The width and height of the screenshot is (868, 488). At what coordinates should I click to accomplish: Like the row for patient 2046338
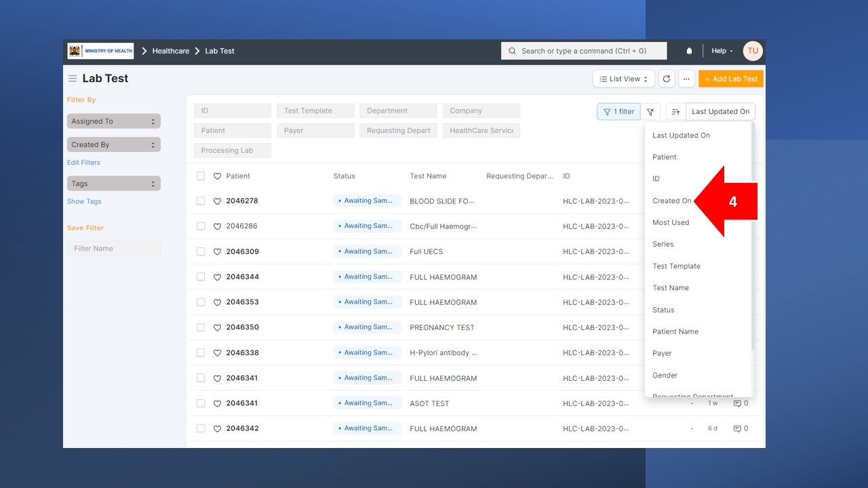pyautogui.click(x=218, y=353)
